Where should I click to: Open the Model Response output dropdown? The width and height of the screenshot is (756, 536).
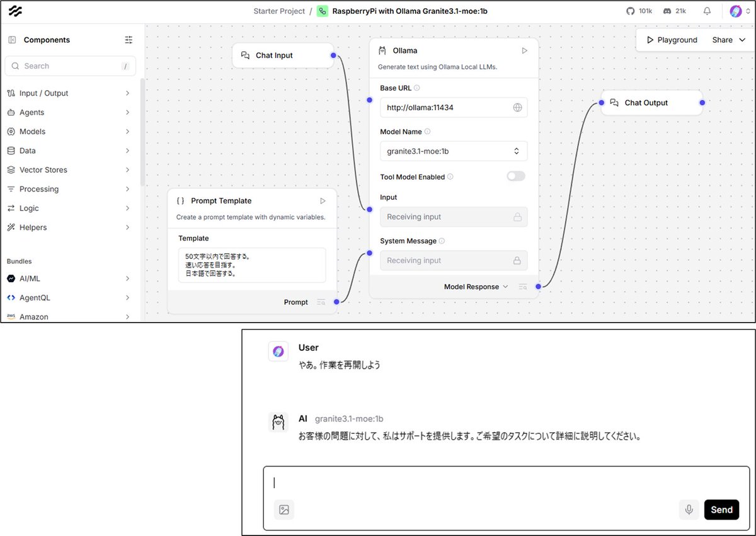pos(476,287)
